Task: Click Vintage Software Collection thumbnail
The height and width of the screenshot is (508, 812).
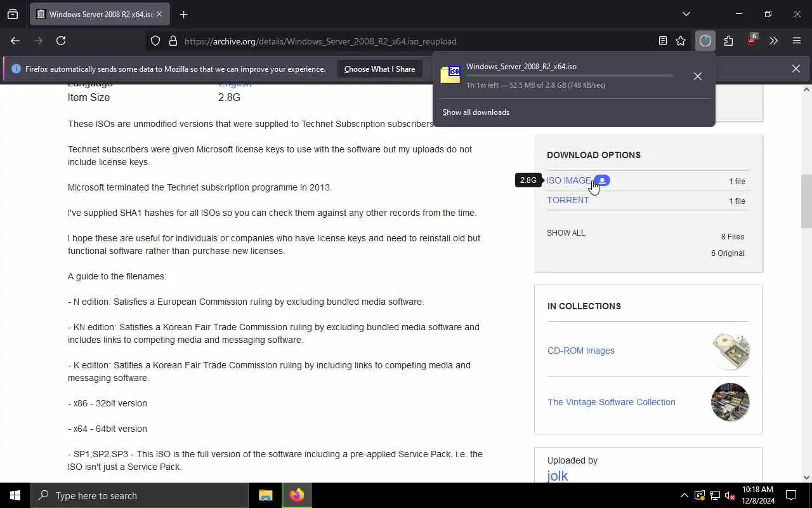Action: point(730,402)
